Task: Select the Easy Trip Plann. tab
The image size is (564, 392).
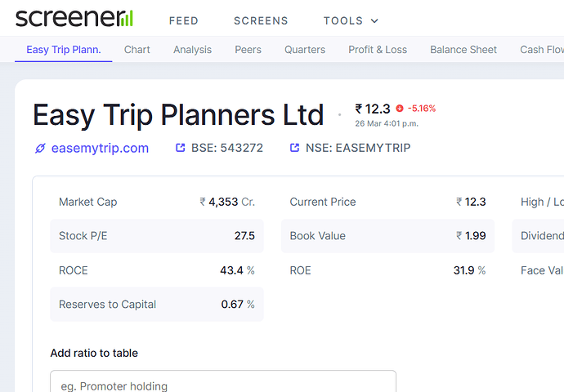Action: pyautogui.click(x=64, y=50)
